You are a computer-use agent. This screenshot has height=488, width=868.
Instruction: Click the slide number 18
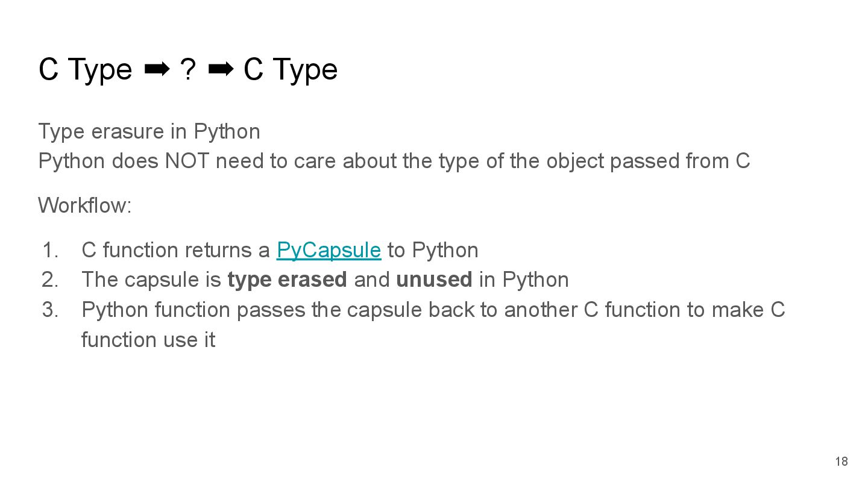point(841,461)
